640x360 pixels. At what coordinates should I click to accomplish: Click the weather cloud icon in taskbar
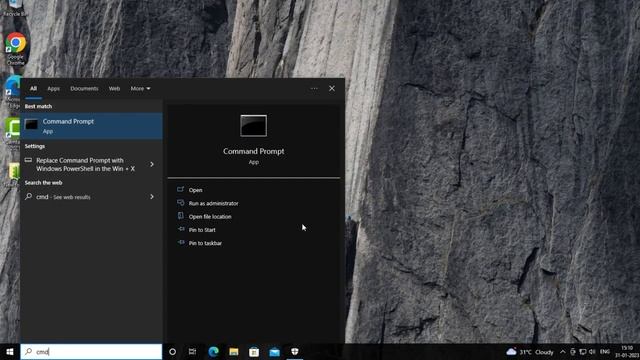pyautogui.click(x=511, y=351)
